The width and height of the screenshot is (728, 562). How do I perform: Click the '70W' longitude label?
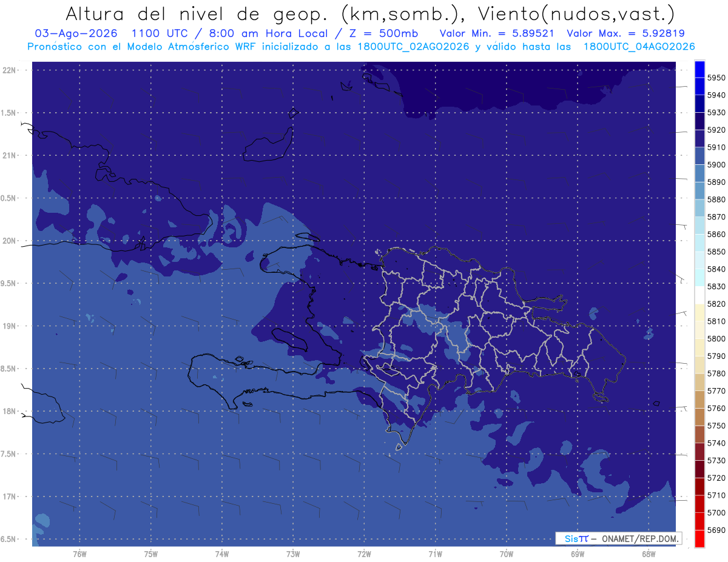[507, 554]
